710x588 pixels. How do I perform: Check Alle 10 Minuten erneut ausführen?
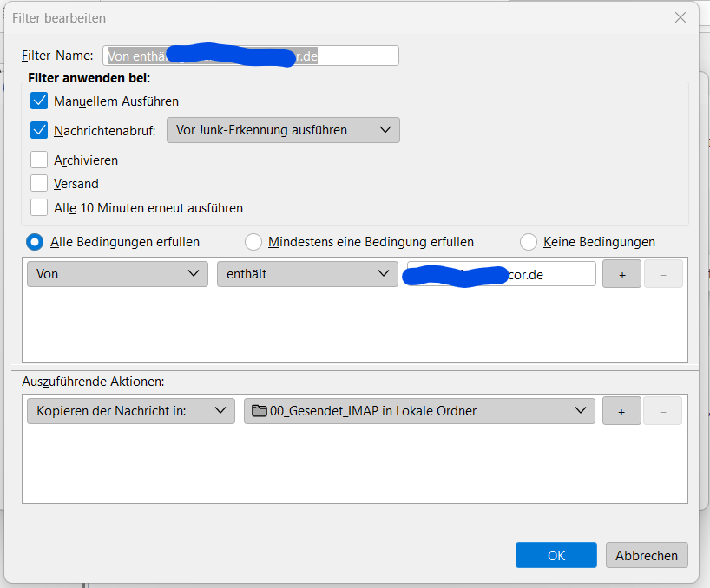click(x=39, y=207)
